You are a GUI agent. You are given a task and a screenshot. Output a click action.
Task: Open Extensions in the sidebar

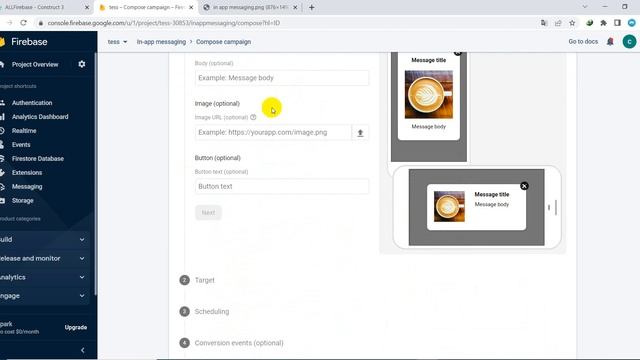[27, 173]
